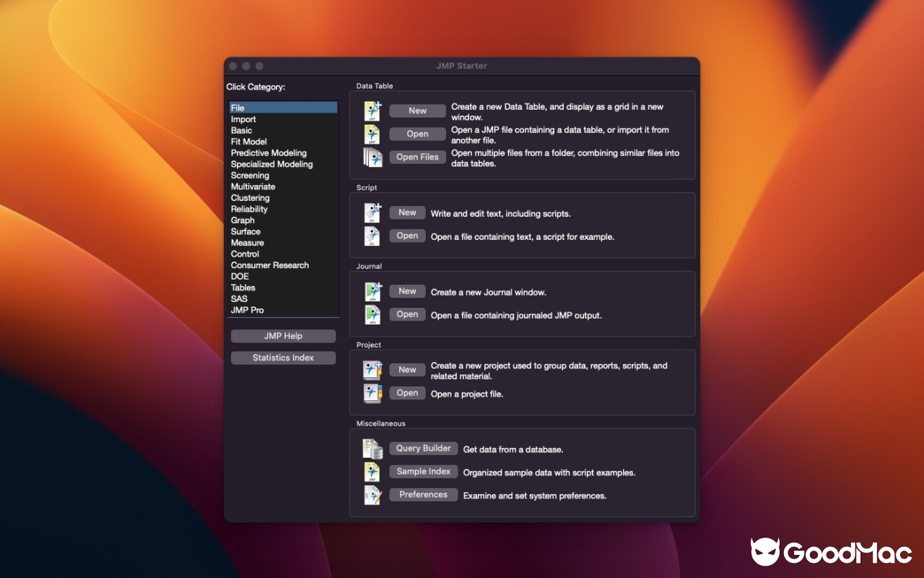Click the Query Builder database icon
The image size is (924, 578).
tap(372, 448)
